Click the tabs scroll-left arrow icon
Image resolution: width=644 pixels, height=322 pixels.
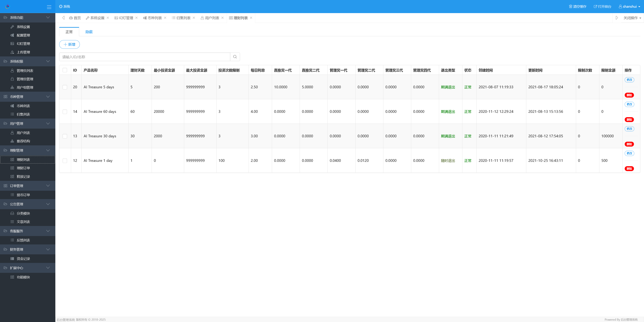point(63,18)
